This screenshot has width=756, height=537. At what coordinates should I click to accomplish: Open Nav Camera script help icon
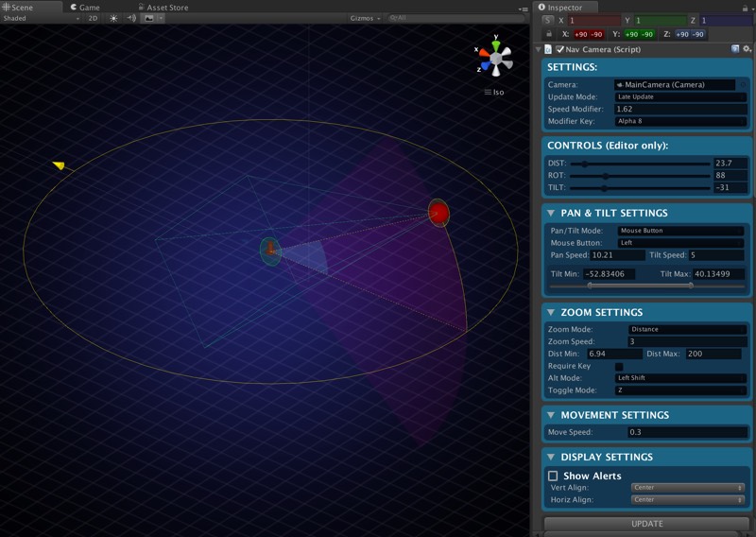[x=734, y=49]
